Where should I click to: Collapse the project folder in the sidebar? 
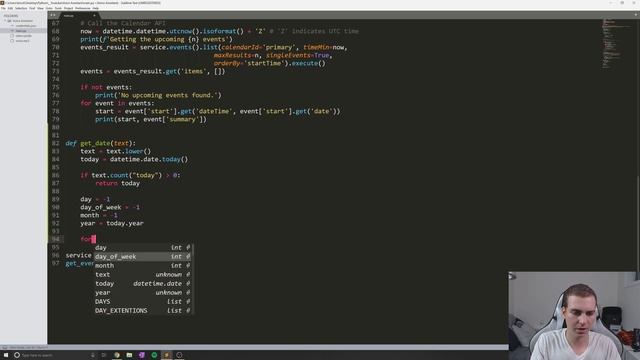(x=5, y=20)
